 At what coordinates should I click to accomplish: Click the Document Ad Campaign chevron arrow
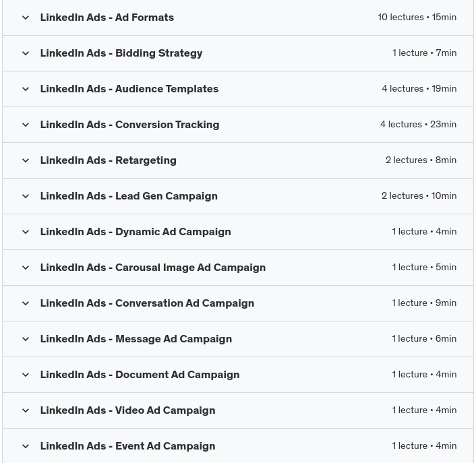tap(26, 375)
